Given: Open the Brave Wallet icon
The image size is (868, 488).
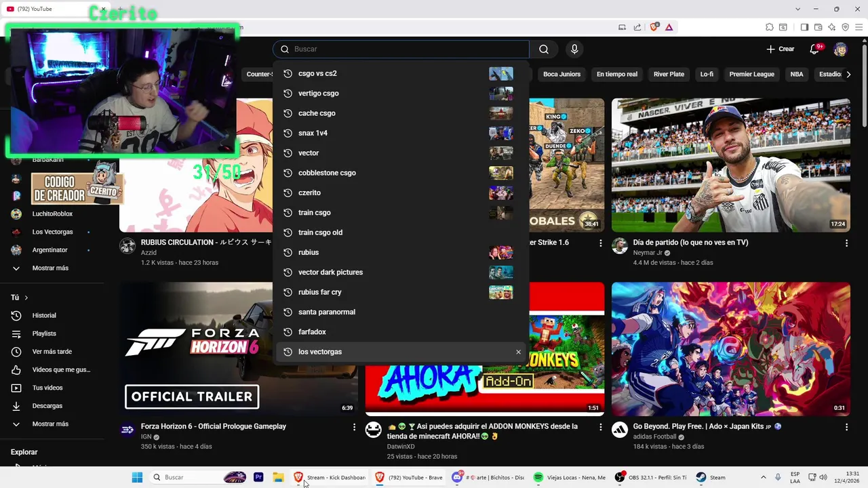Looking at the screenshot, I should 818,27.
